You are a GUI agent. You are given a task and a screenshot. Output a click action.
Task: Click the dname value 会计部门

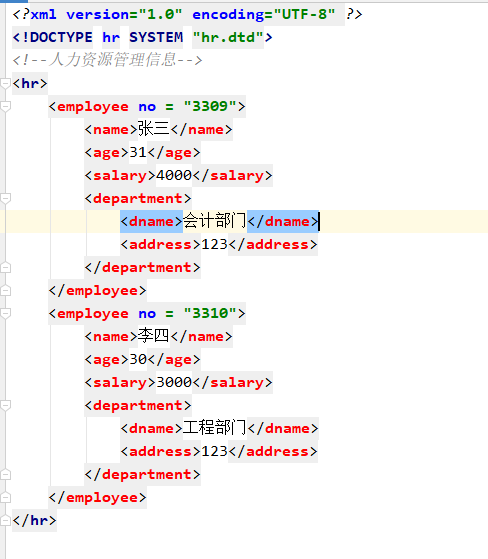point(215,221)
